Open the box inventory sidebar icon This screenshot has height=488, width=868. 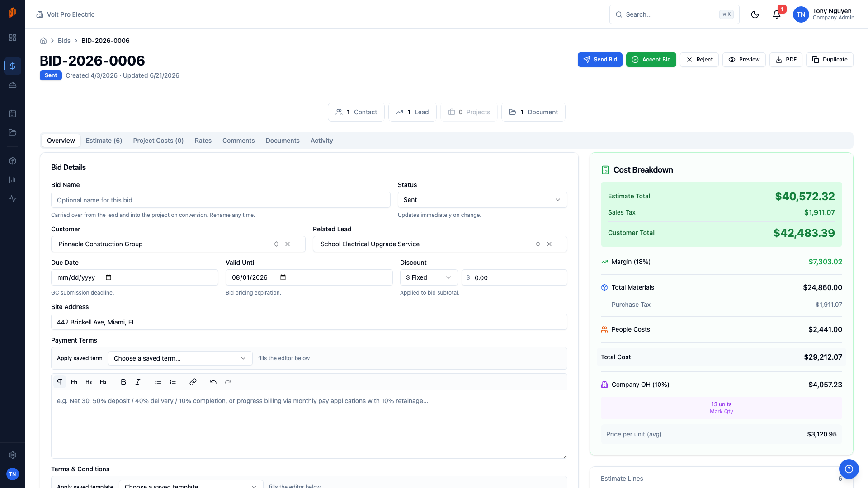coord(13,161)
